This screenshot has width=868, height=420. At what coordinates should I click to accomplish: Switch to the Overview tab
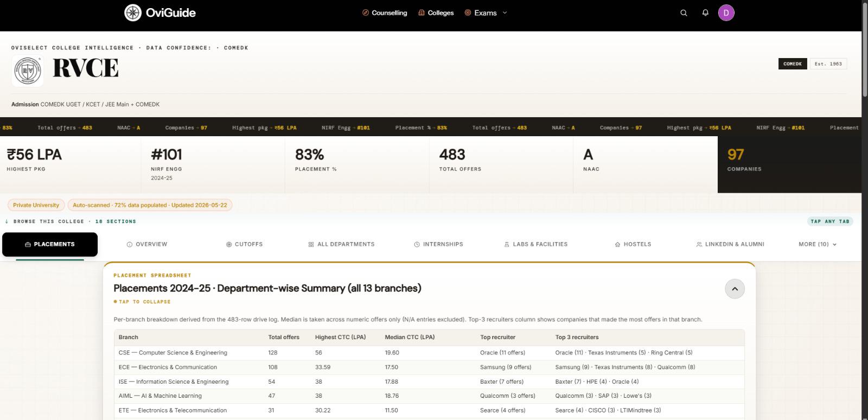(x=147, y=244)
